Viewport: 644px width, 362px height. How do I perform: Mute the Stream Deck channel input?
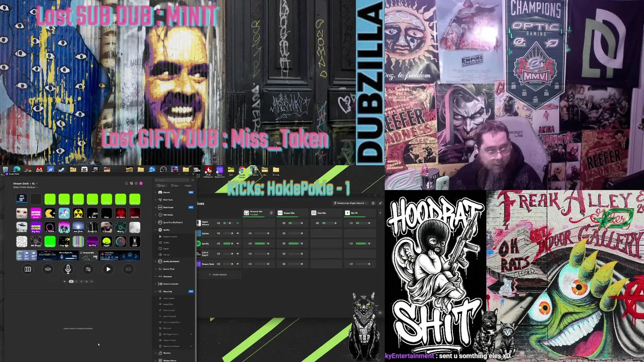click(x=218, y=264)
